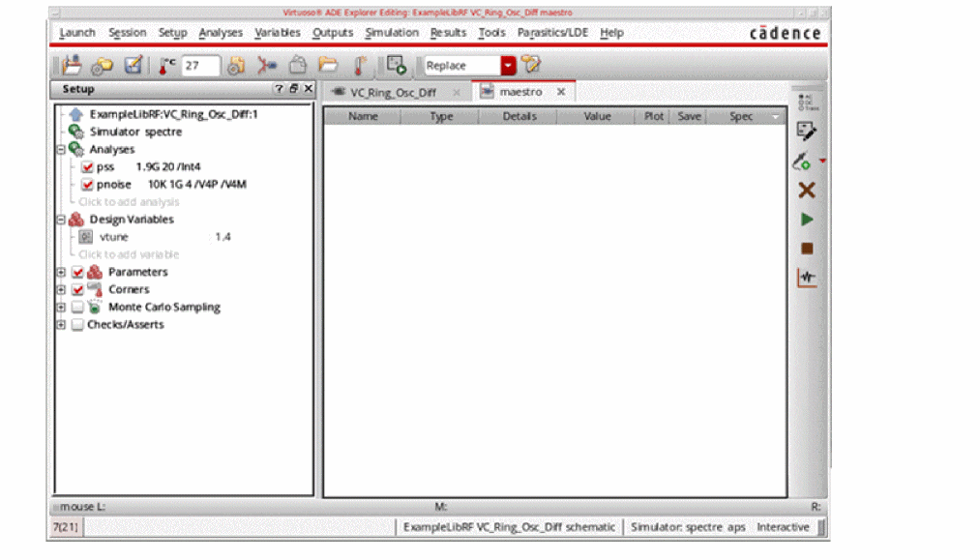This screenshot has width=980, height=560.
Task: Click the first toolbar icon, load setup state
Action: (72, 65)
